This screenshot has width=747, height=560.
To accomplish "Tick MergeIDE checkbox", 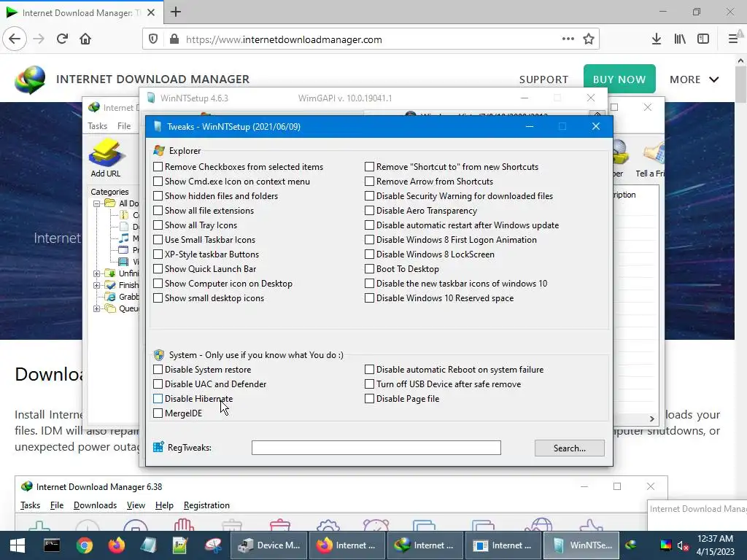I will [158, 413].
